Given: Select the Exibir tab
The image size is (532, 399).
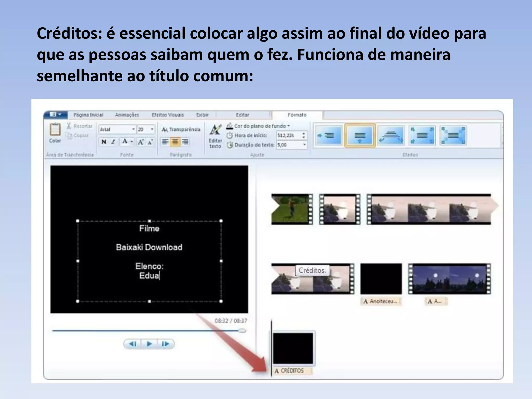Looking at the screenshot, I should pos(202,115).
